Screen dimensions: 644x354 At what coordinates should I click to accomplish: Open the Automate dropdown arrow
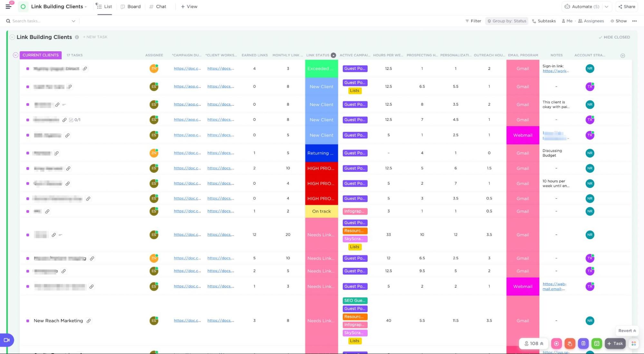[x=607, y=6]
